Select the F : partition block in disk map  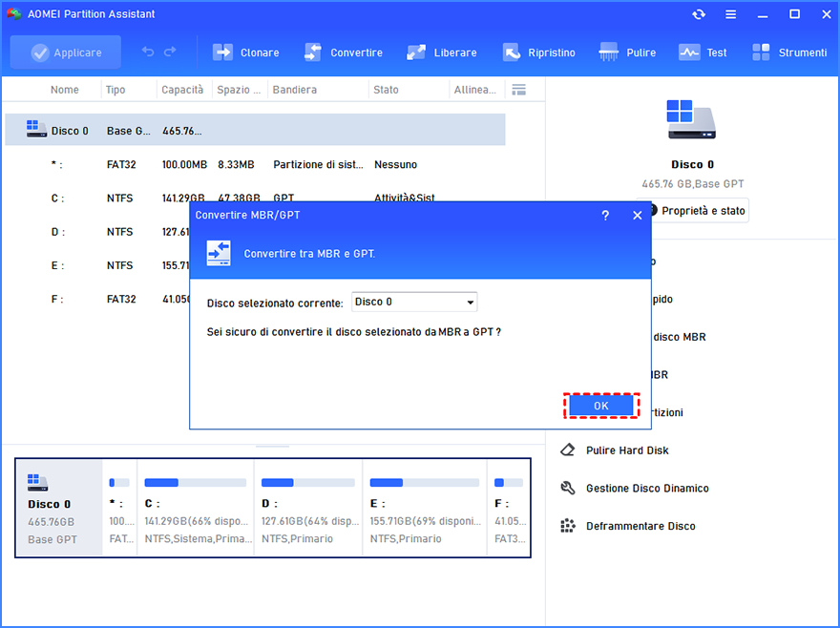509,508
